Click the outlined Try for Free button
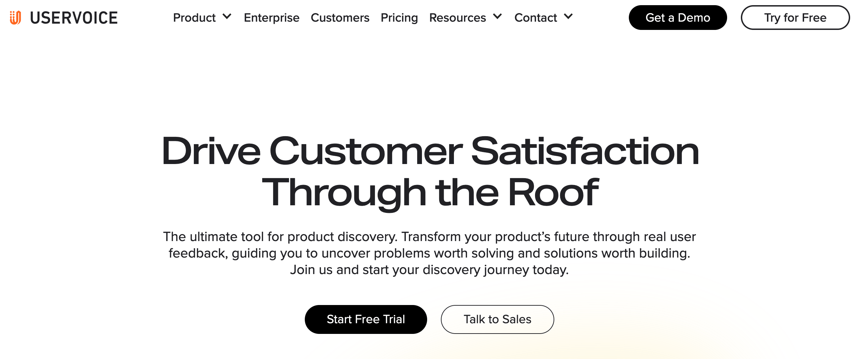The image size is (868, 359). (x=795, y=18)
